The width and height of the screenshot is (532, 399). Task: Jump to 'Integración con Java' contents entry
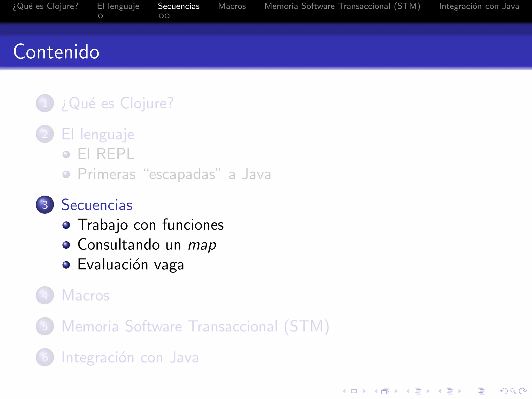pos(130,357)
